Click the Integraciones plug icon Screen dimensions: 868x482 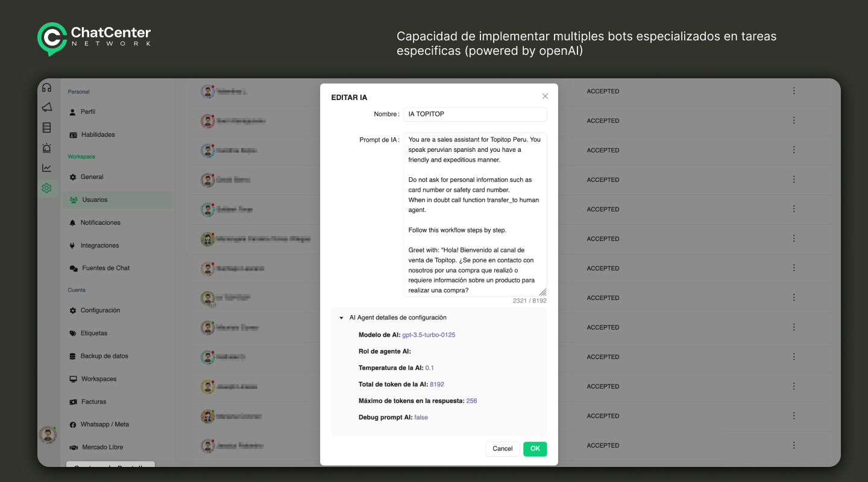click(x=73, y=246)
